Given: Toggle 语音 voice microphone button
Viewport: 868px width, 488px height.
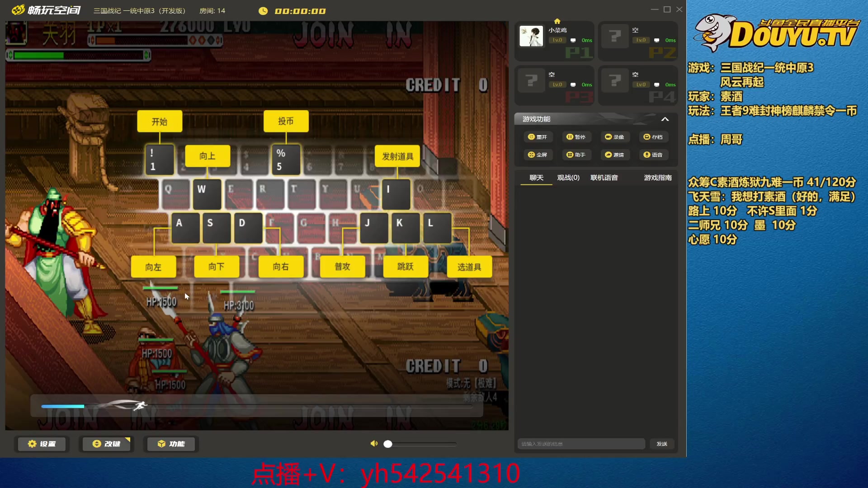Looking at the screenshot, I should click(x=653, y=155).
